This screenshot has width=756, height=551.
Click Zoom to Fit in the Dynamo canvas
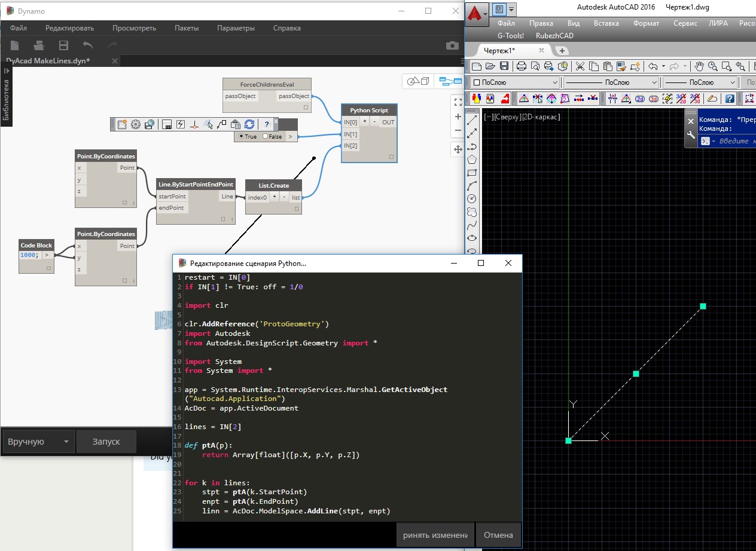tap(458, 102)
